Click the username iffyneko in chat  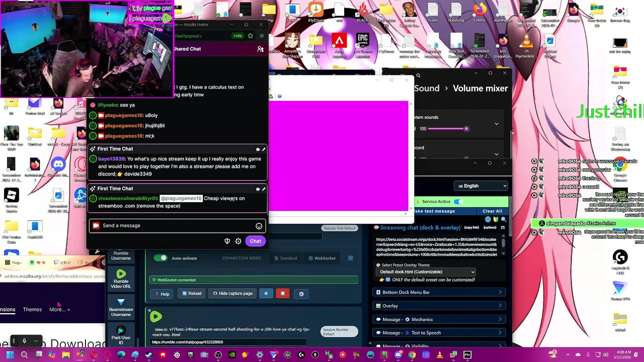tap(108, 105)
